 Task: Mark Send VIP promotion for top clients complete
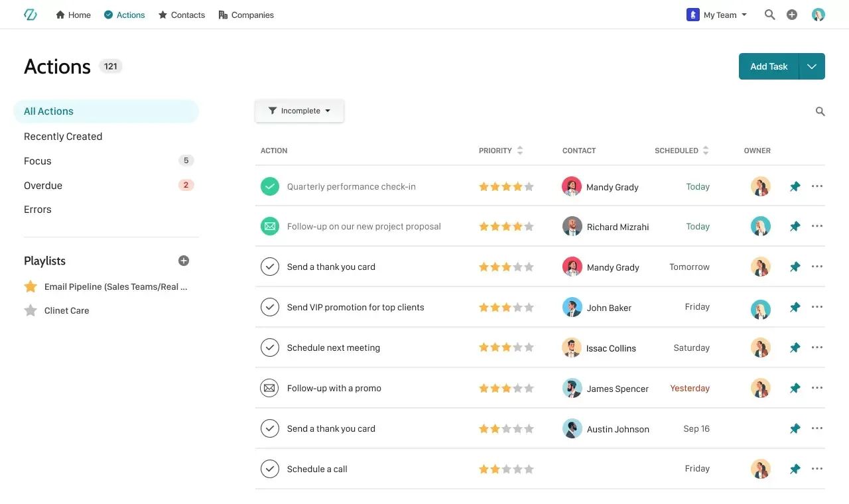(x=270, y=307)
